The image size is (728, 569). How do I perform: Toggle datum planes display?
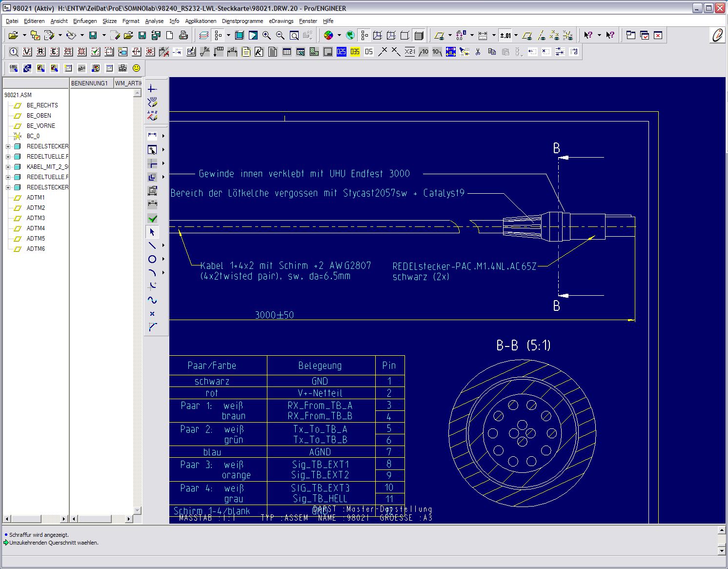[x=527, y=35]
